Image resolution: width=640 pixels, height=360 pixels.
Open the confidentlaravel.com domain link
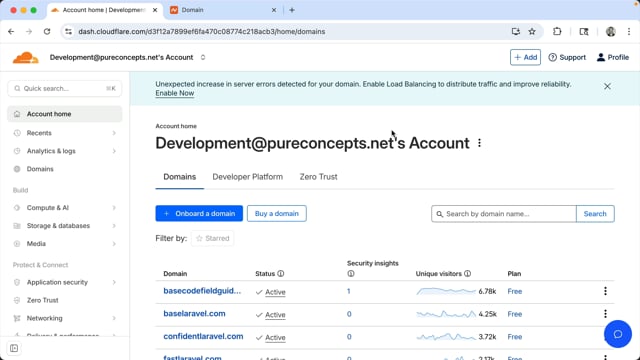pos(203,337)
